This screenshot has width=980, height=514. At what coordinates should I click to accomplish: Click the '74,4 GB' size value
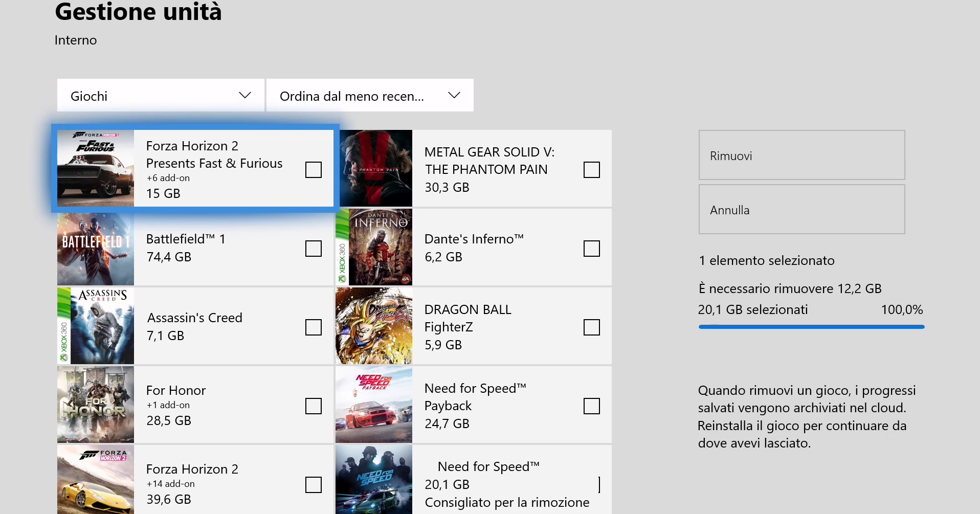[169, 257]
